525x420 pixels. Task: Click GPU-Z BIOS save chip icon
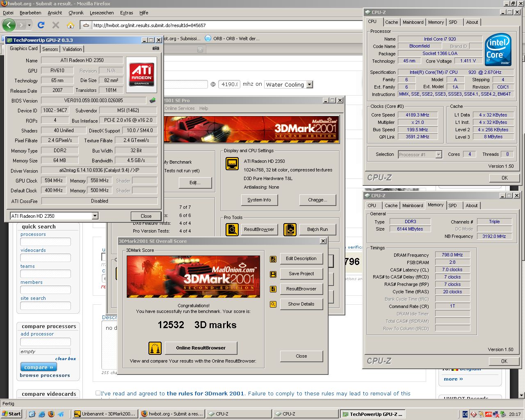click(153, 100)
